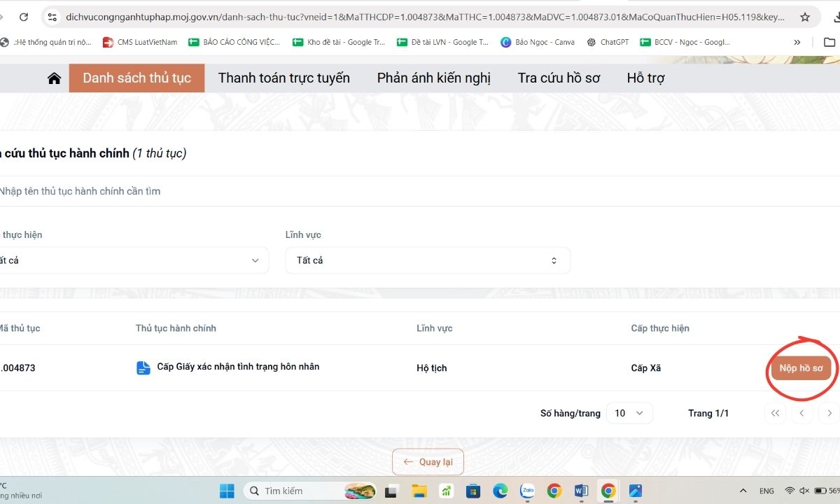Open the BÁO CÁO CÔNG VIỆC bookmark
Viewport: 840px width, 504px height.
[x=234, y=42]
